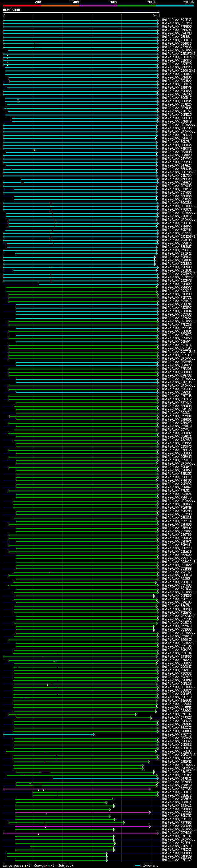Click the purple alignment bar for UniRef100_A9TWW0
This screenshot has width=197, height=868.
point(77,789)
